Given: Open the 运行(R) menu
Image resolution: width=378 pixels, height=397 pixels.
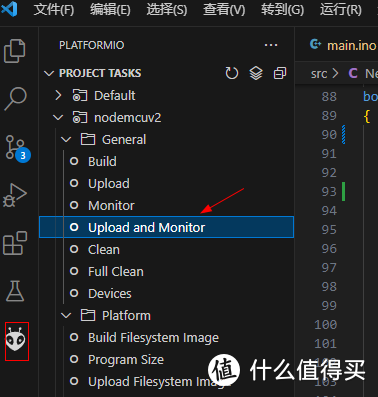Looking at the screenshot, I should tap(341, 10).
